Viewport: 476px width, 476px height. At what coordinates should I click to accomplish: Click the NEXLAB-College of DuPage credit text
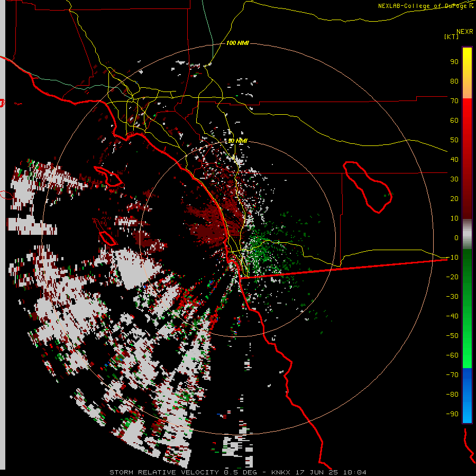point(425,6)
